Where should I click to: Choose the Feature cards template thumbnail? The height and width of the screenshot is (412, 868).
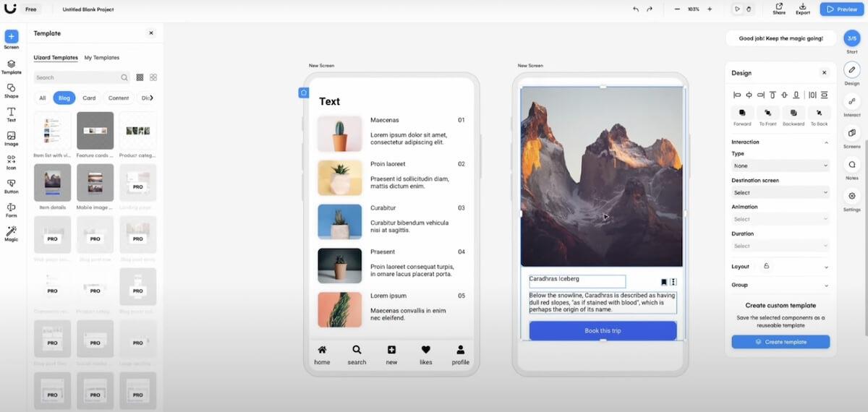(95, 130)
